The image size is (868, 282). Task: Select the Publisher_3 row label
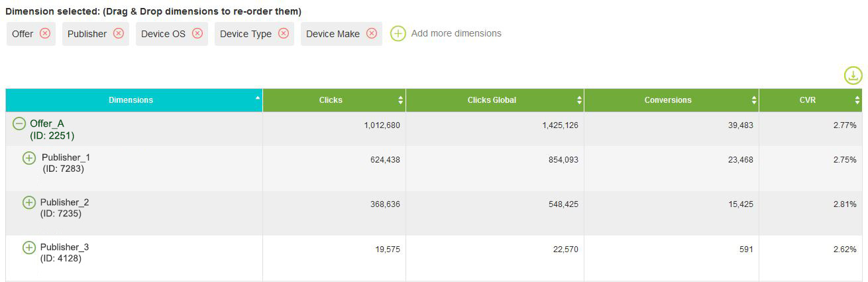(64, 247)
